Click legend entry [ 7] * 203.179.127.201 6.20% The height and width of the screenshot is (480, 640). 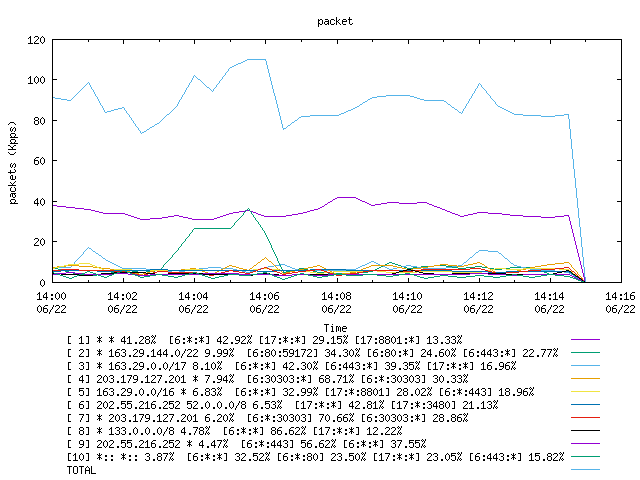267,418
